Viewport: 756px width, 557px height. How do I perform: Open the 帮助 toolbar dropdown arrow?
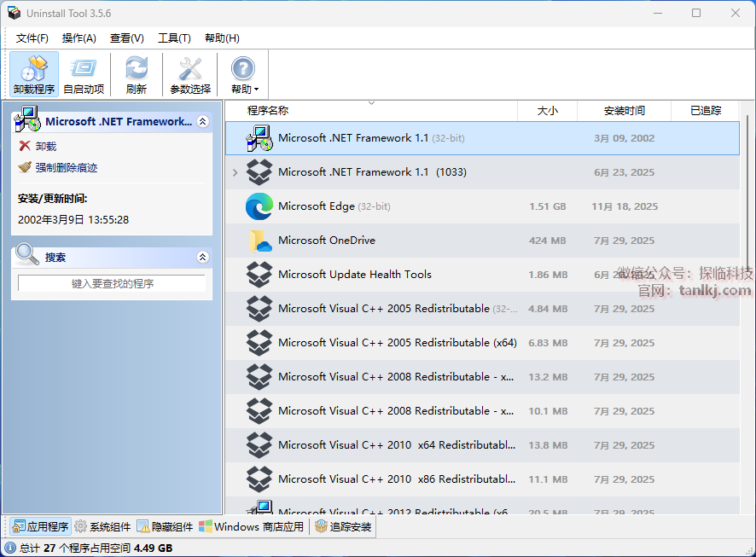tap(257, 90)
